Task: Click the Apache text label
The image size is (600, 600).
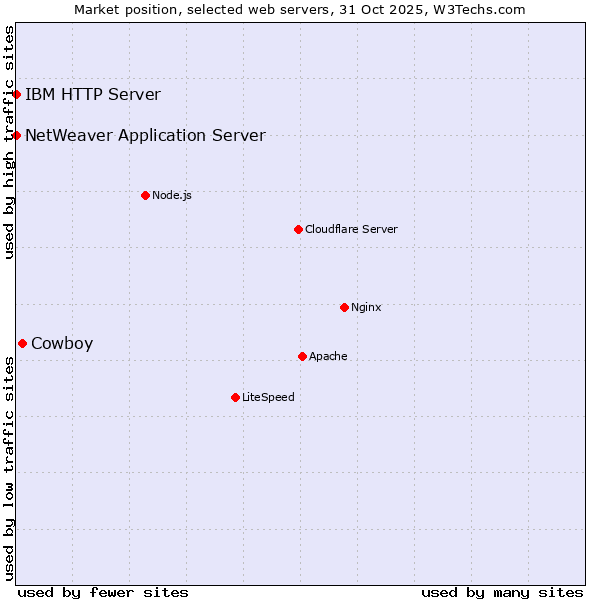Action: (328, 356)
